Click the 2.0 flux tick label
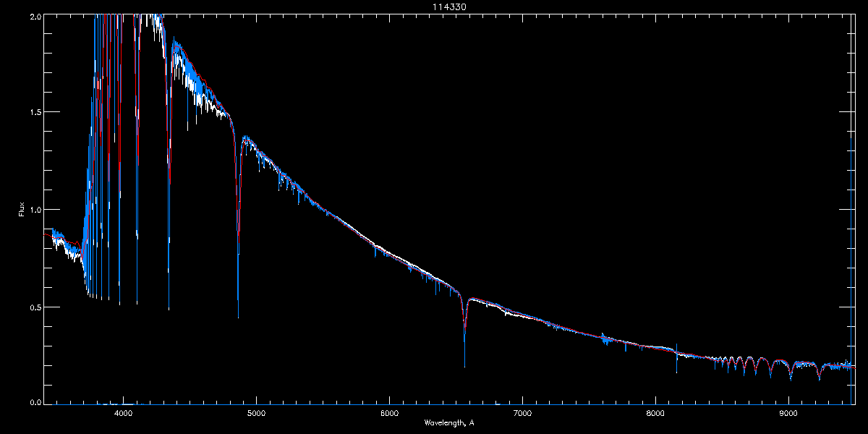Image resolution: width=868 pixels, height=434 pixels. click(34, 15)
